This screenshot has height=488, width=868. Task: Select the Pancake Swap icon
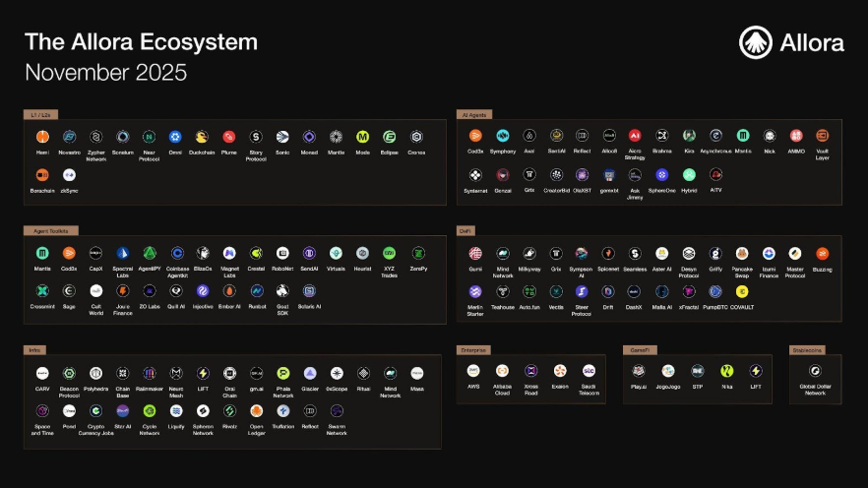742,254
